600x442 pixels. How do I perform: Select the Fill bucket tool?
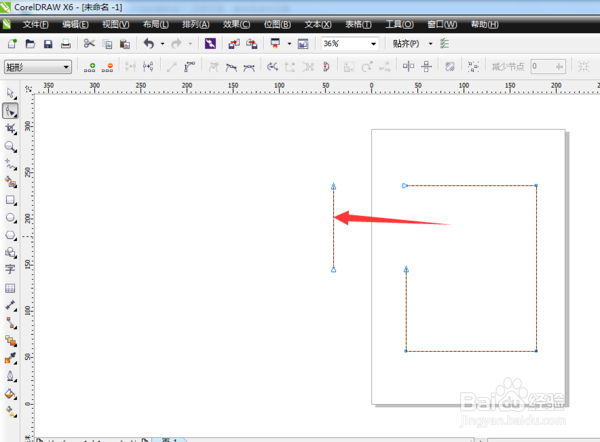pos(11,394)
